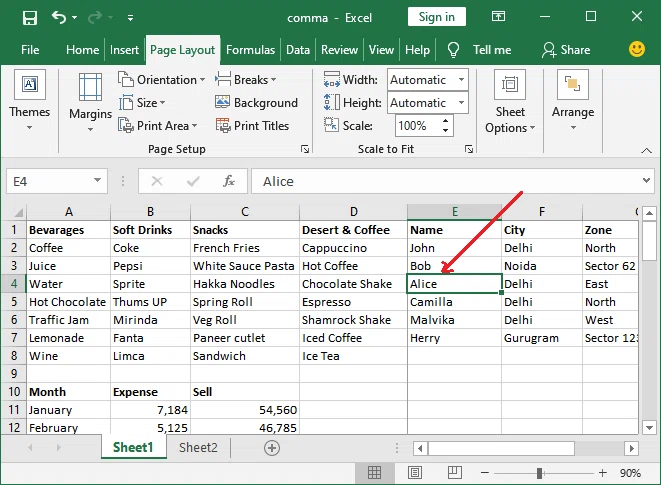Click the Share button
Screen dimensions: 661x485
click(566, 50)
